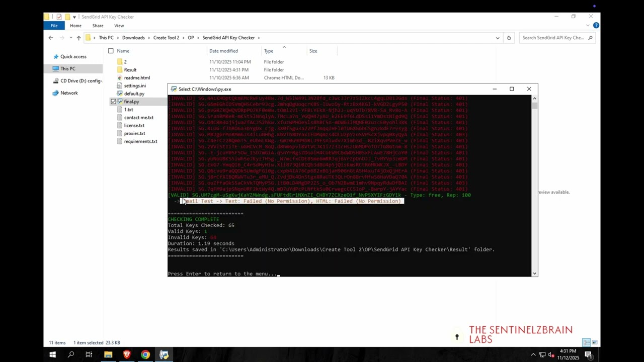644x362 pixels.
Task: Sort files by Name column
Action: tap(123, 51)
